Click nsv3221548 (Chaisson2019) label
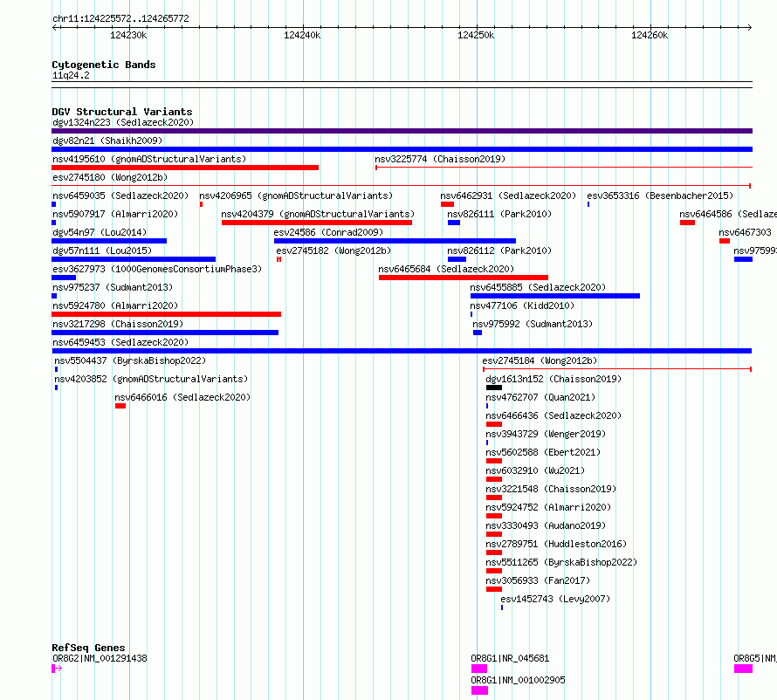This screenshot has width=777, height=700. point(551,489)
